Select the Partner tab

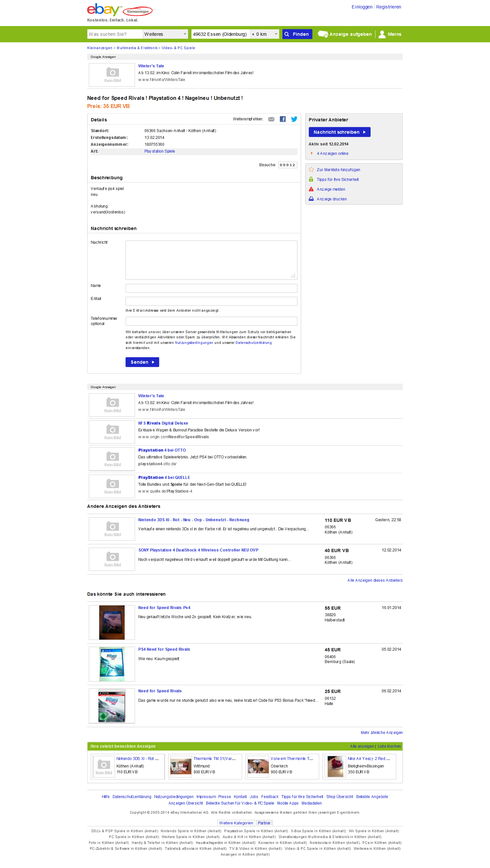(264, 823)
